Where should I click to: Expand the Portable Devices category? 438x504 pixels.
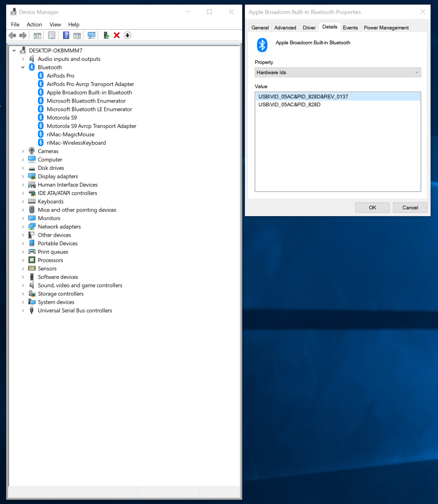[23, 243]
